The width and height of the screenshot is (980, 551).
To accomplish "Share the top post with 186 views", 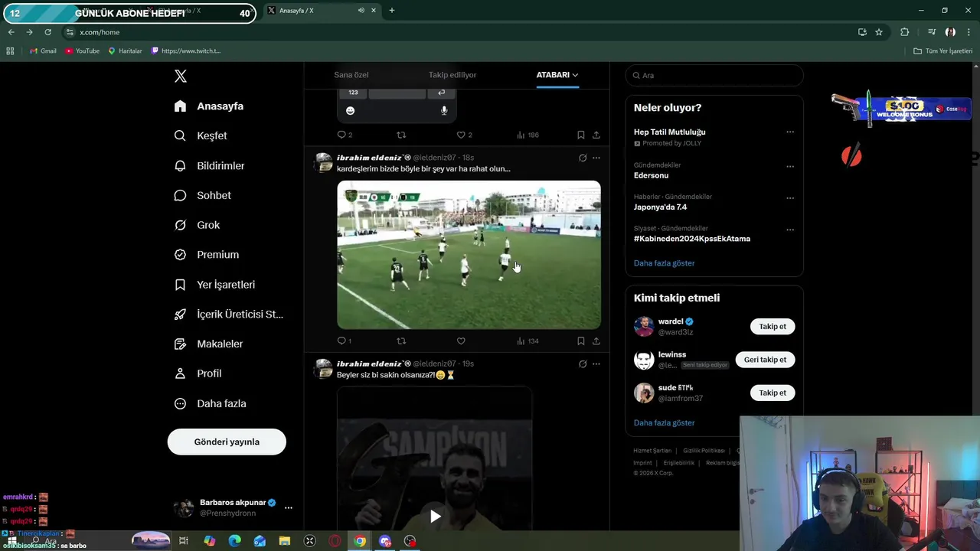I will pos(596,135).
